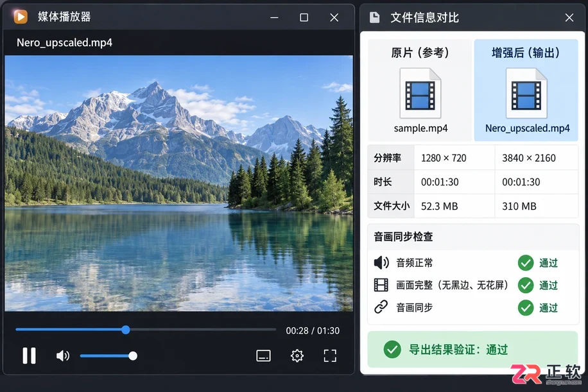588x392 pixels.
Task: Click the 音画同步检查 section header
Action: 404,237
